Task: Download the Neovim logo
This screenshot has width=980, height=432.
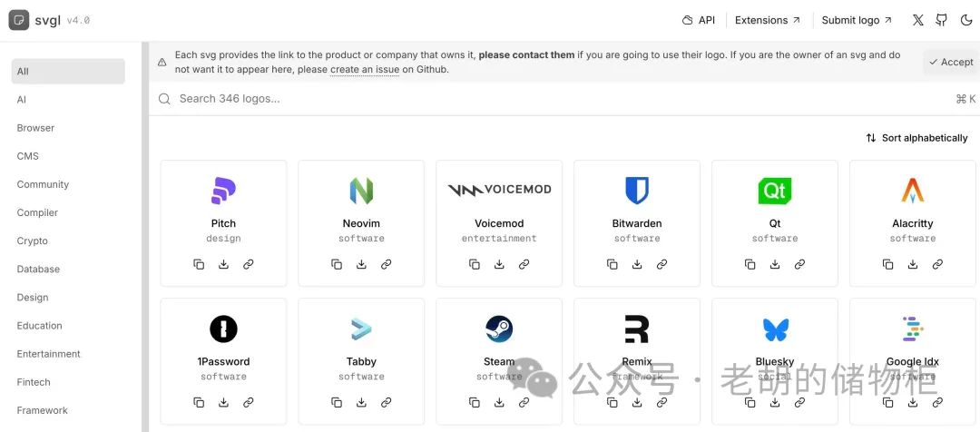Action: 361,264
